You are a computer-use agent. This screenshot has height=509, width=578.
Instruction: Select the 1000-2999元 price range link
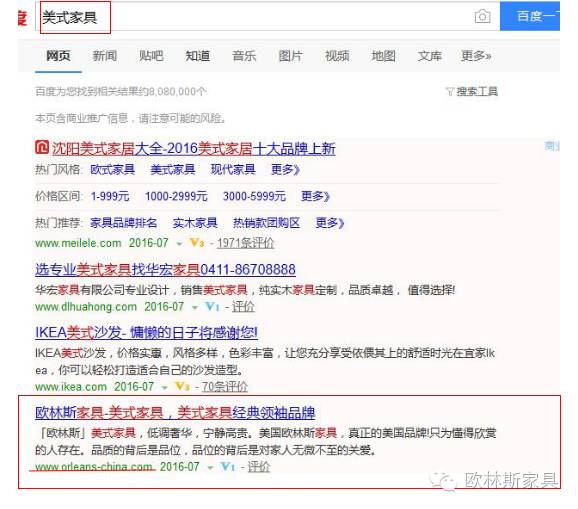(x=176, y=196)
